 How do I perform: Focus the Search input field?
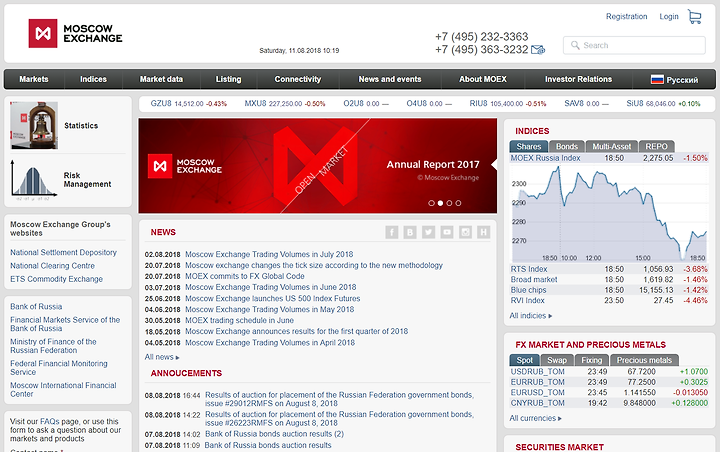(x=634, y=45)
